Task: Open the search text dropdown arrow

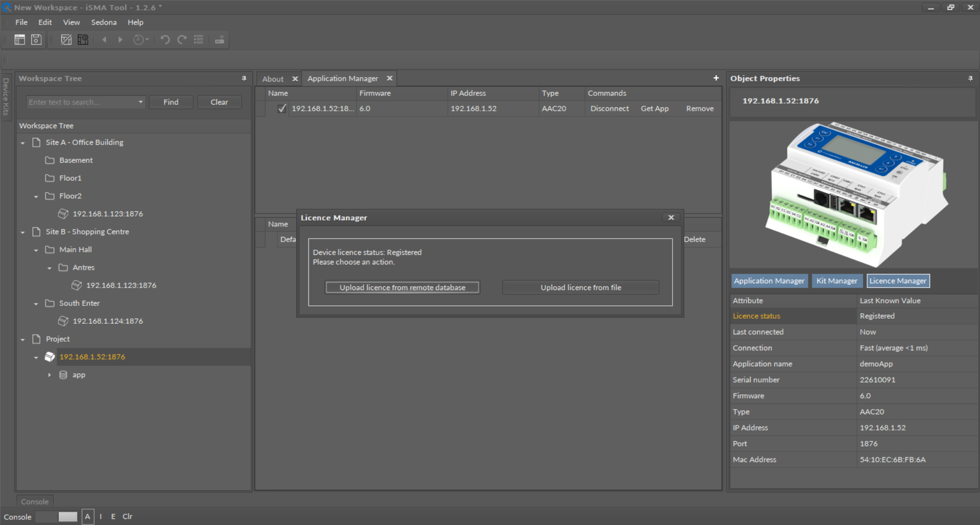Action: point(140,102)
